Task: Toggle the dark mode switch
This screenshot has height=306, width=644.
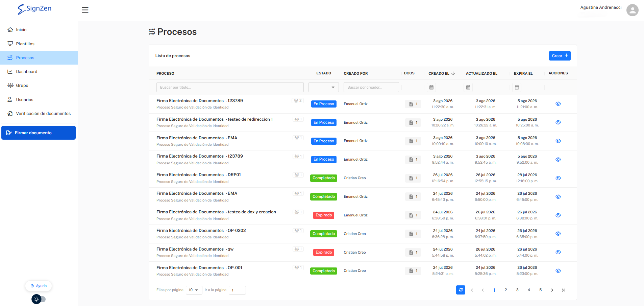Action: click(39, 299)
